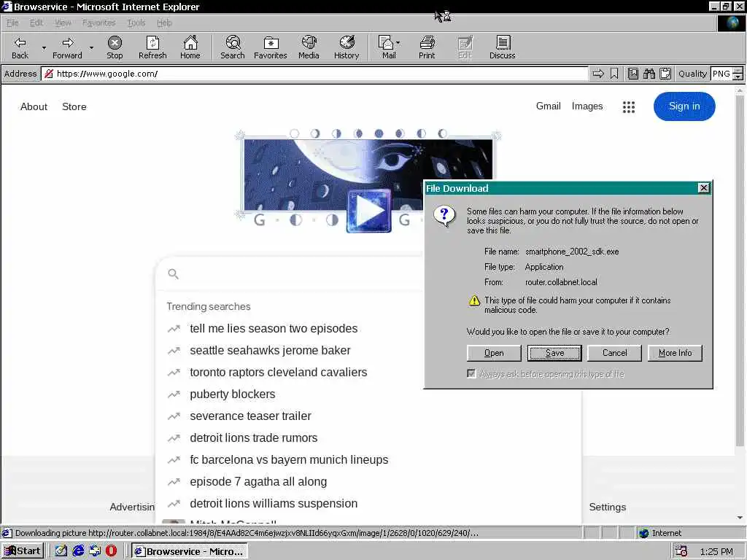Viewport: 747px width, 560px height.
Task: Toggle Always ask before opening checkbox
Action: click(x=471, y=374)
